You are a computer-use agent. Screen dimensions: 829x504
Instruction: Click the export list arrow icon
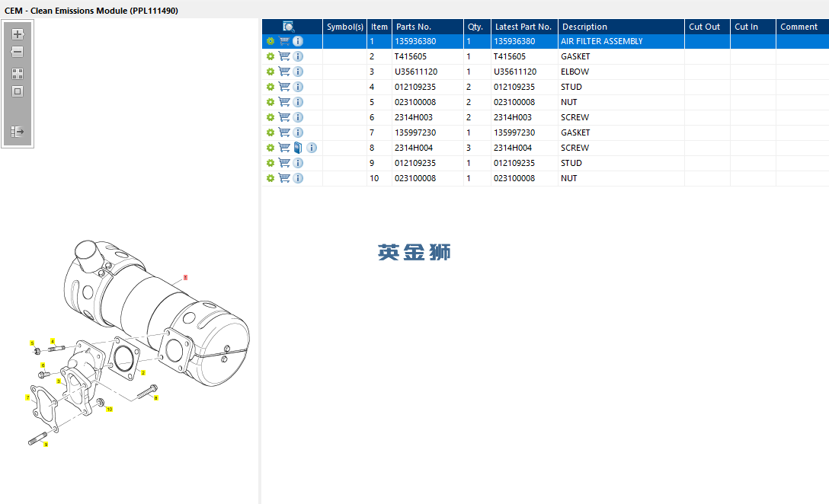coord(18,132)
